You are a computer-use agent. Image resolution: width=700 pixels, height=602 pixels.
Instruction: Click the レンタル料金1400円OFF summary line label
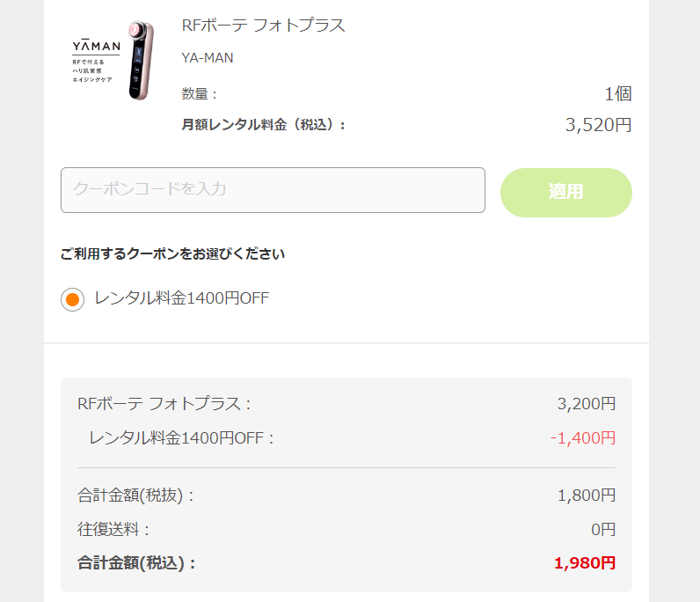[x=182, y=437]
